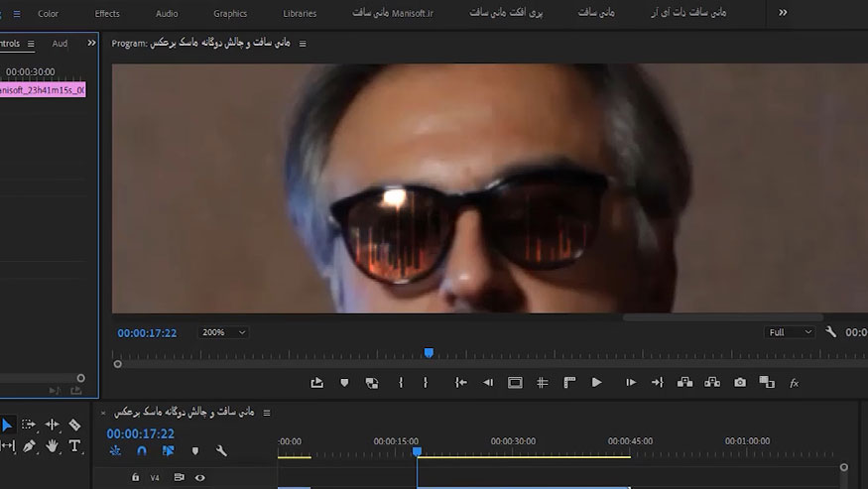Click the Extract button

[712, 382]
